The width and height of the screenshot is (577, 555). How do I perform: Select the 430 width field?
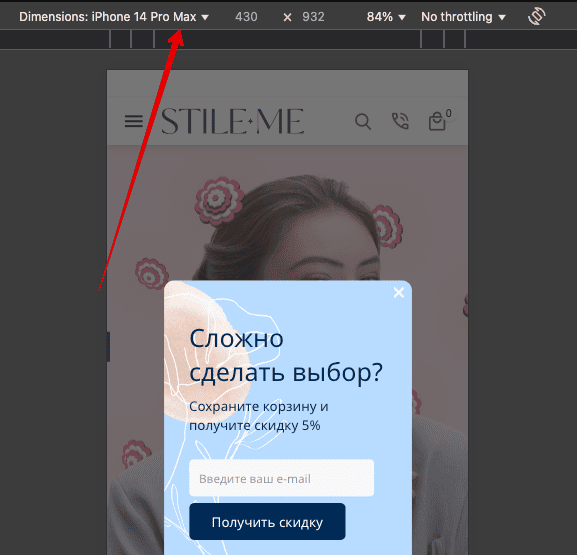246,17
